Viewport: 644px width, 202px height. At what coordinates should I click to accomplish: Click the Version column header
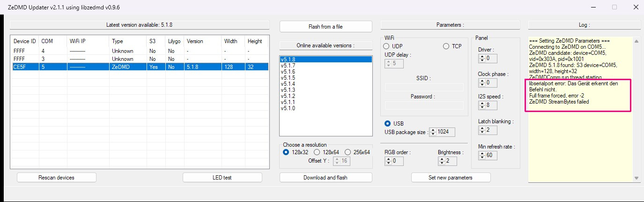[203, 41]
